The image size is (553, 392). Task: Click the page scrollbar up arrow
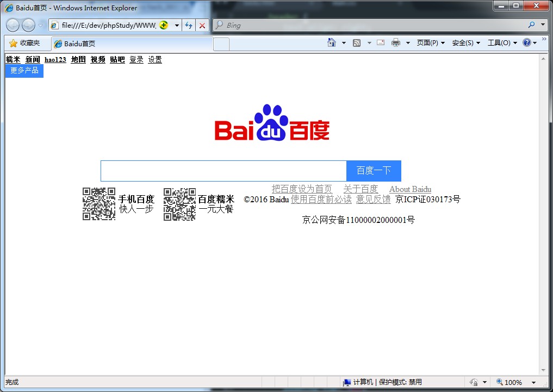pos(543,59)
